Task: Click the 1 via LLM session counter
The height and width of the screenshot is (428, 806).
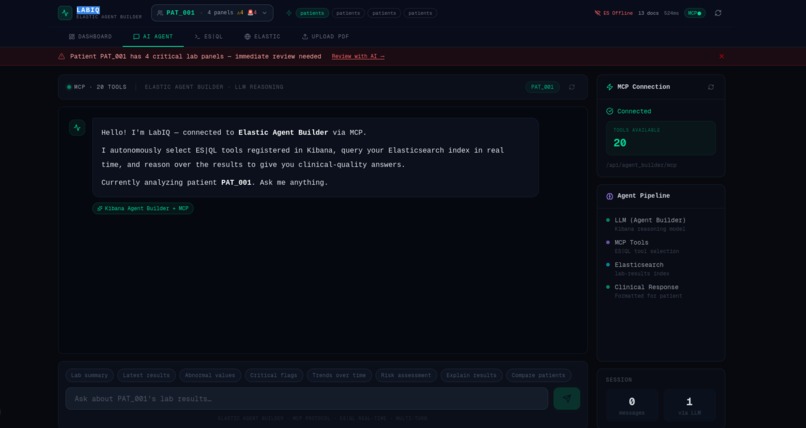Action: 689,406
